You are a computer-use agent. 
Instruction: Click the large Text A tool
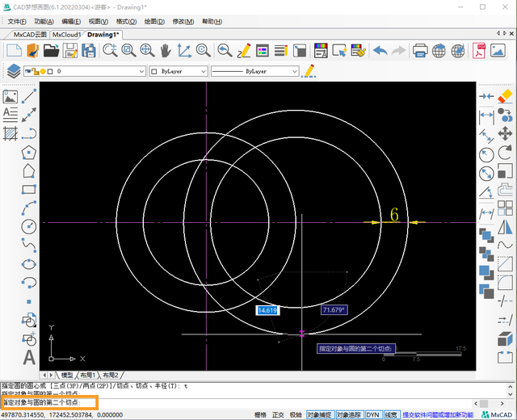pos(29,357)
